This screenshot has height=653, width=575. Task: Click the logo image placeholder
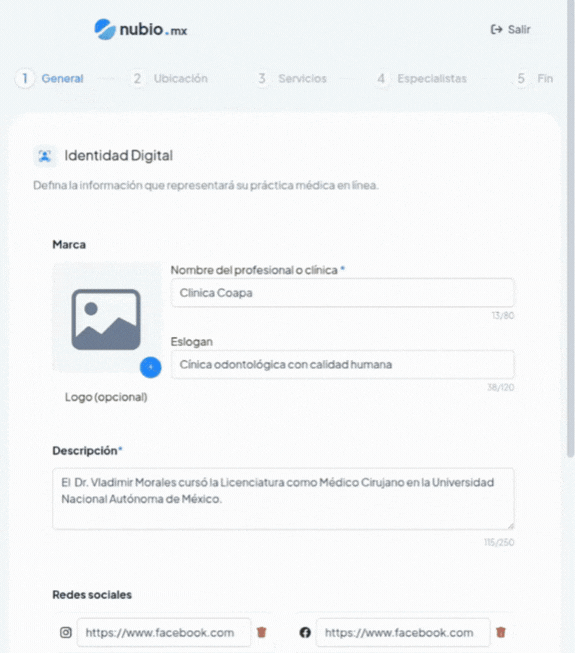[106, 317]
